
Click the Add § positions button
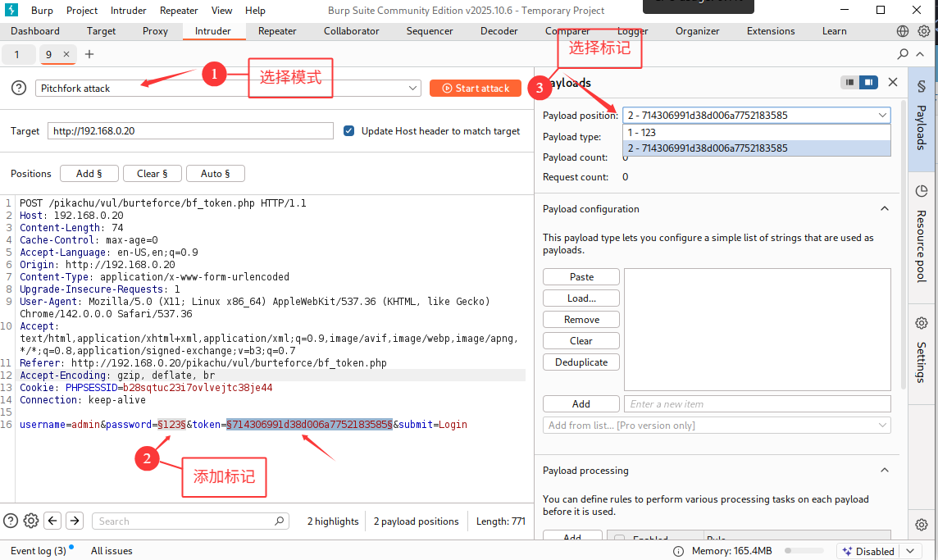click(x=89, y=174)
